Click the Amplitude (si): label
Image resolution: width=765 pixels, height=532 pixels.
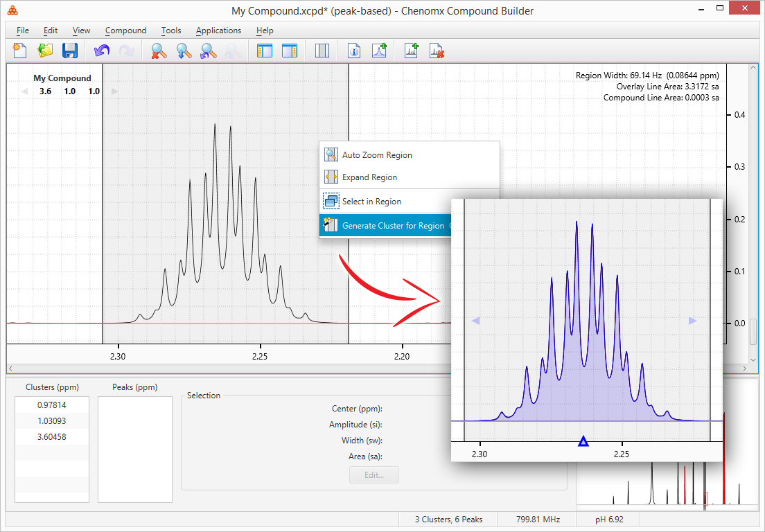click(x=355, y=425)
